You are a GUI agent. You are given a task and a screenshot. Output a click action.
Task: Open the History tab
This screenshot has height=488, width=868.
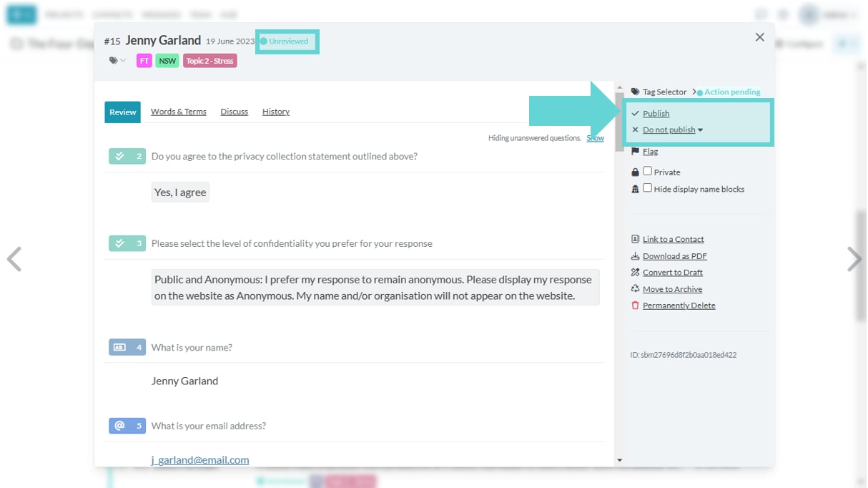point(276,112)
